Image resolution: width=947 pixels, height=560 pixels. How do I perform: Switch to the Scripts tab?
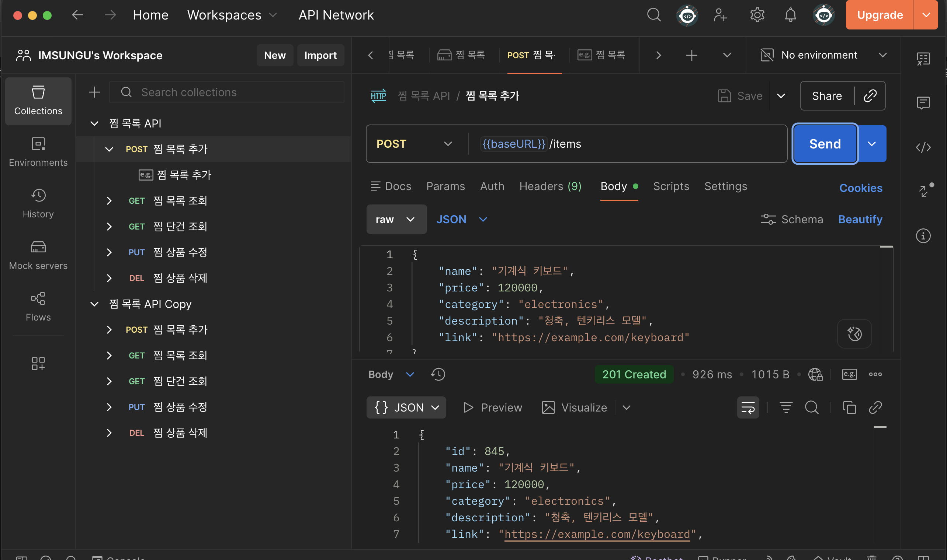671,186
